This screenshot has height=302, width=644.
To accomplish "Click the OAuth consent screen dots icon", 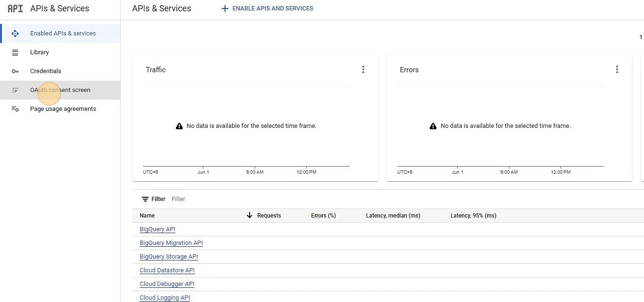I will click(x=15, y=90).
